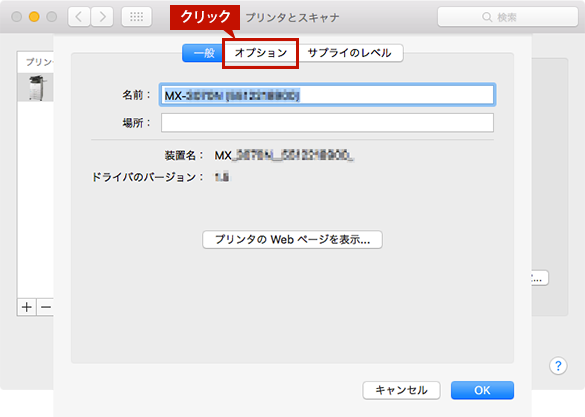585x417 pixels.
Task: Add a printer with the plus button
Action: click(26, 307)
